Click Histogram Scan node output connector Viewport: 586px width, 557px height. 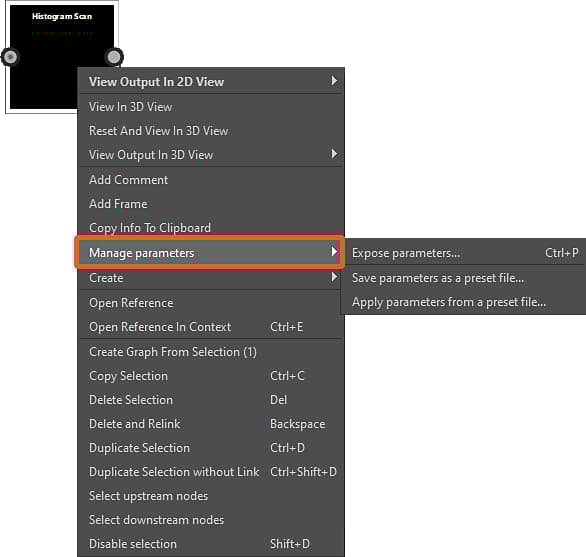[x=114, y=57]
